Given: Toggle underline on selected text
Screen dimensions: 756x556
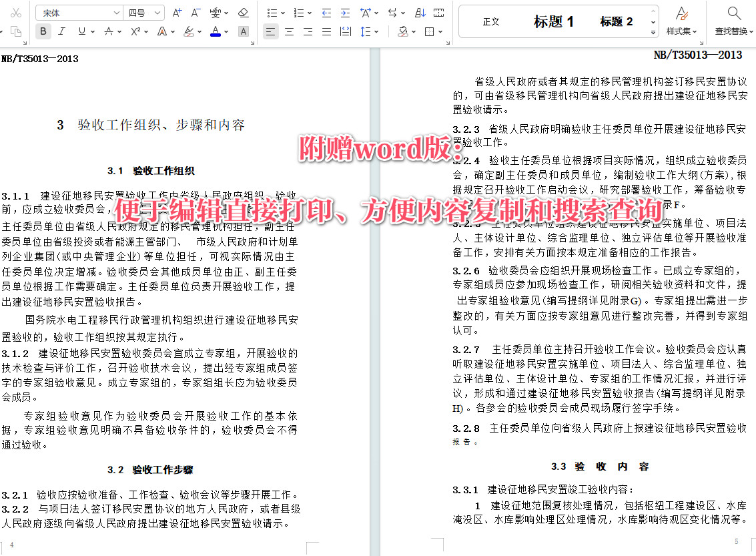Looking at the screenshot, I should point(81,31).
